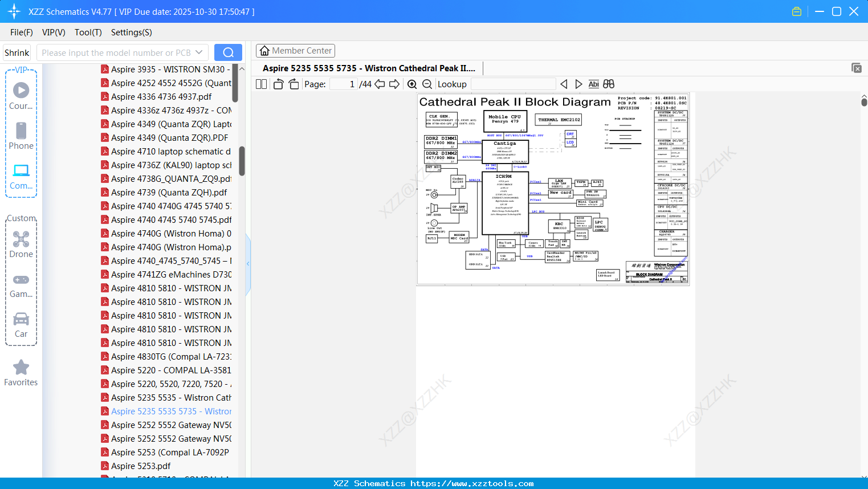Click the binoculars search icon
The height and width of the screenshot is (489, 868).
pos(609,84)
